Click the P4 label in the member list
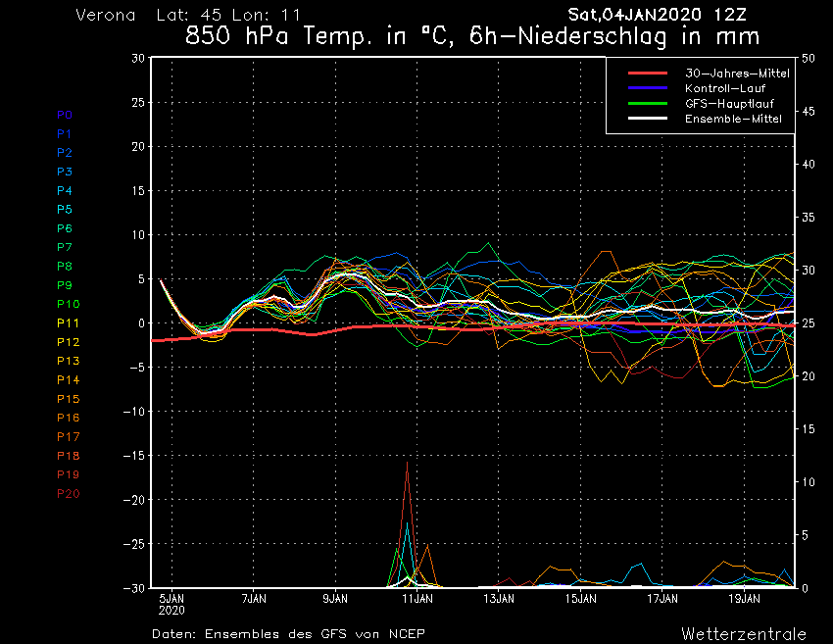Image resolution: width=833 pixels, height=644 pixels. point(65,191)
